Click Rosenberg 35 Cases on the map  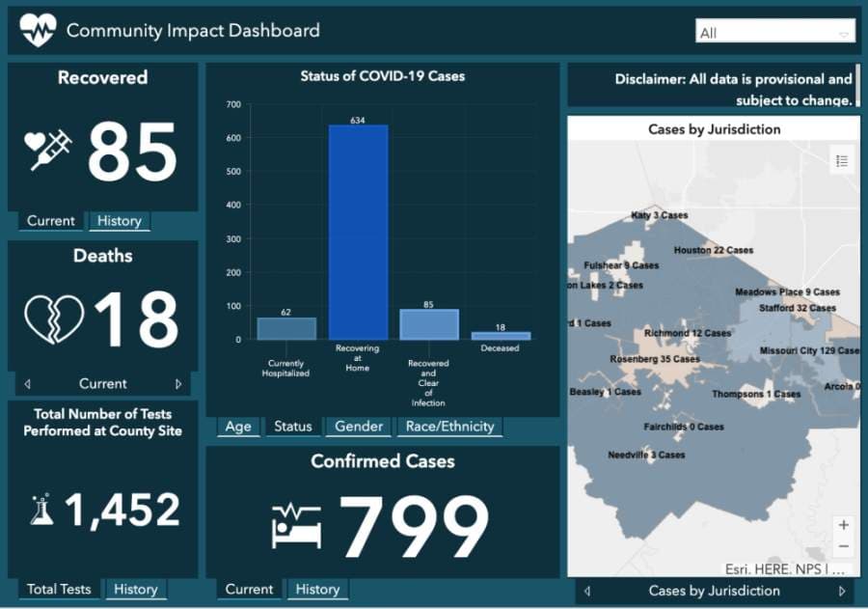tap(655, 359)
